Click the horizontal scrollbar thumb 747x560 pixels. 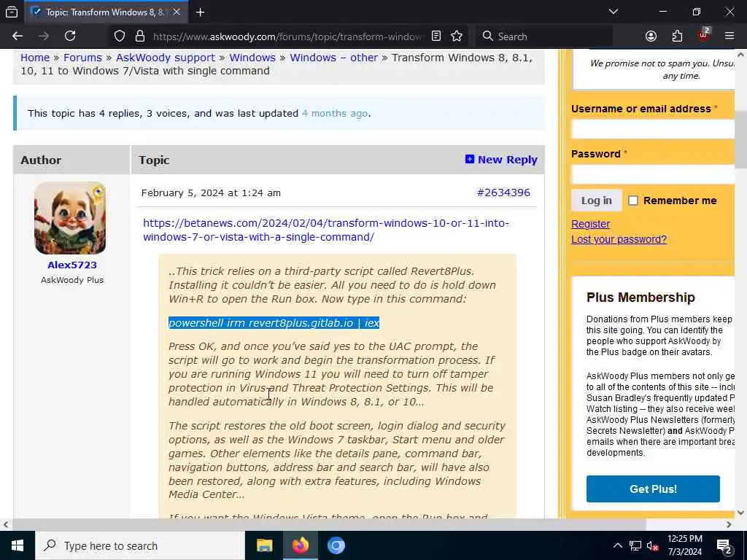pyautogui.click(x=329, y=524)
